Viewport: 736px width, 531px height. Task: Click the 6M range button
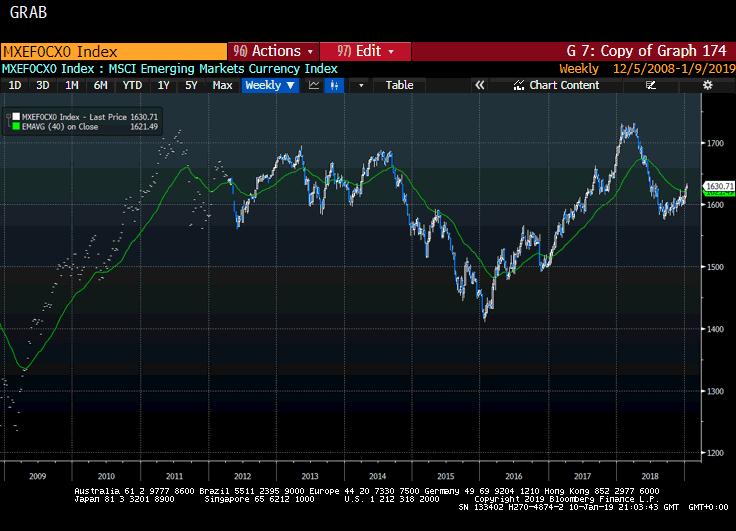point(101,85)
